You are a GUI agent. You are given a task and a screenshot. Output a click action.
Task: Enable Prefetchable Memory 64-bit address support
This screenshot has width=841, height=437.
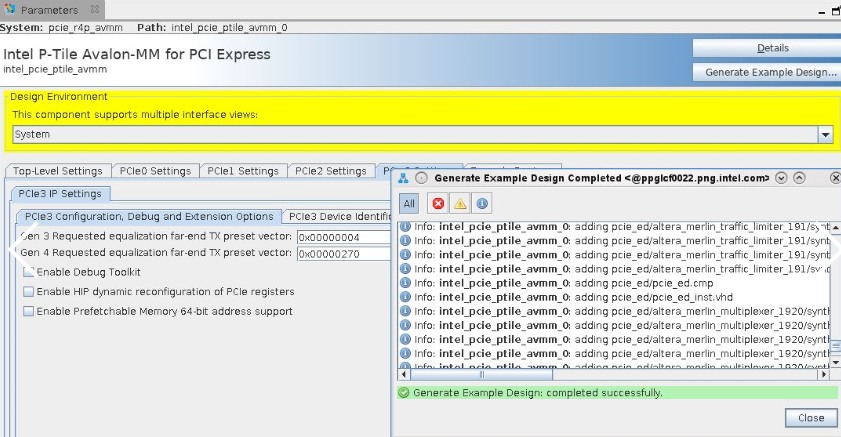29,311
